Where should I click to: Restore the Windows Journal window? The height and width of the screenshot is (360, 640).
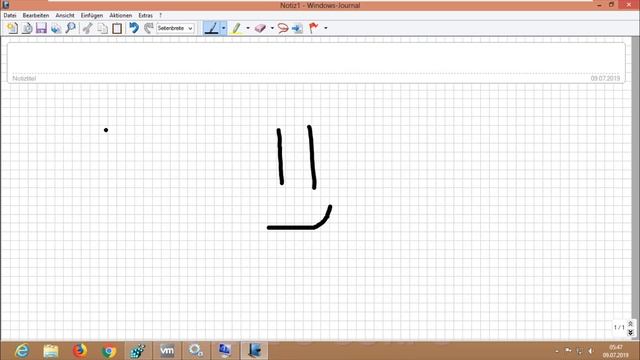611,5
